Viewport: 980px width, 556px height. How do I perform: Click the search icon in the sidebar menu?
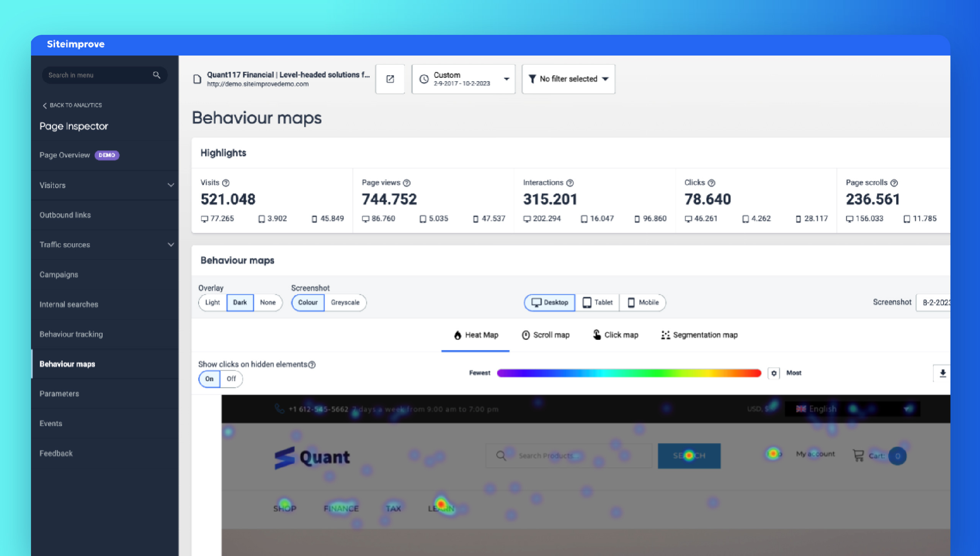[157, 75]
